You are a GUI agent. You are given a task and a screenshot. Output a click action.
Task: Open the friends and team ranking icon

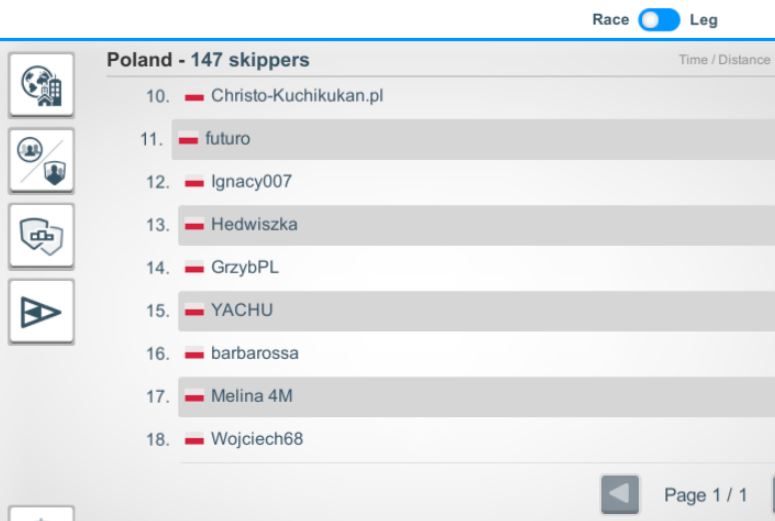tap(42, 161)
